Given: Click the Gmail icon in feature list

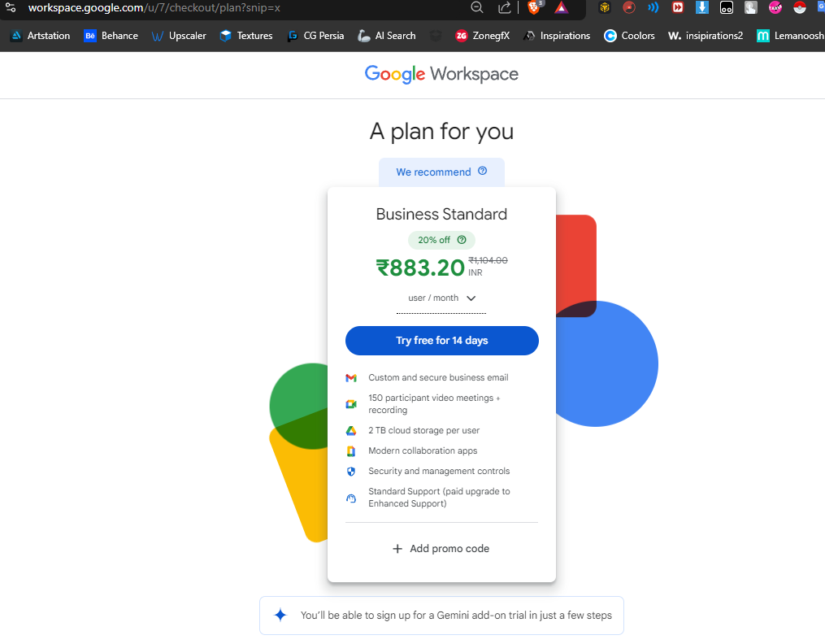Looking at the screenshot, I should click(351, 378).
